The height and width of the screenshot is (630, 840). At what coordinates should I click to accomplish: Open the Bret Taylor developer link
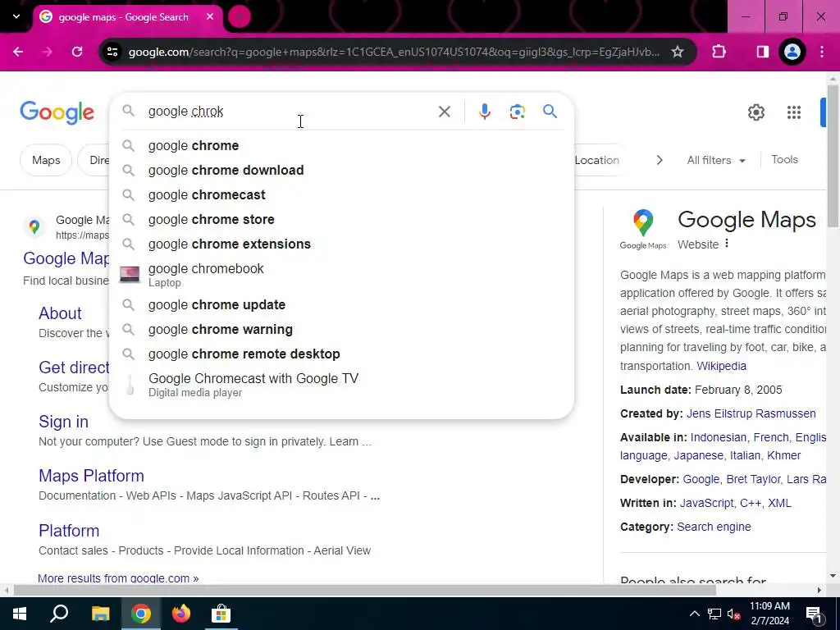click(x=753, y=479)
